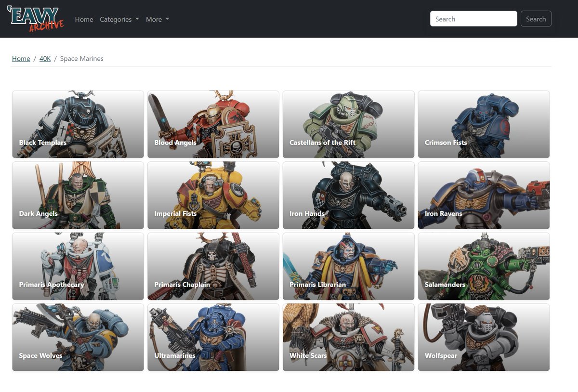Open the More dropdown menu
578x392 pixels.
(x=158, y=19)
